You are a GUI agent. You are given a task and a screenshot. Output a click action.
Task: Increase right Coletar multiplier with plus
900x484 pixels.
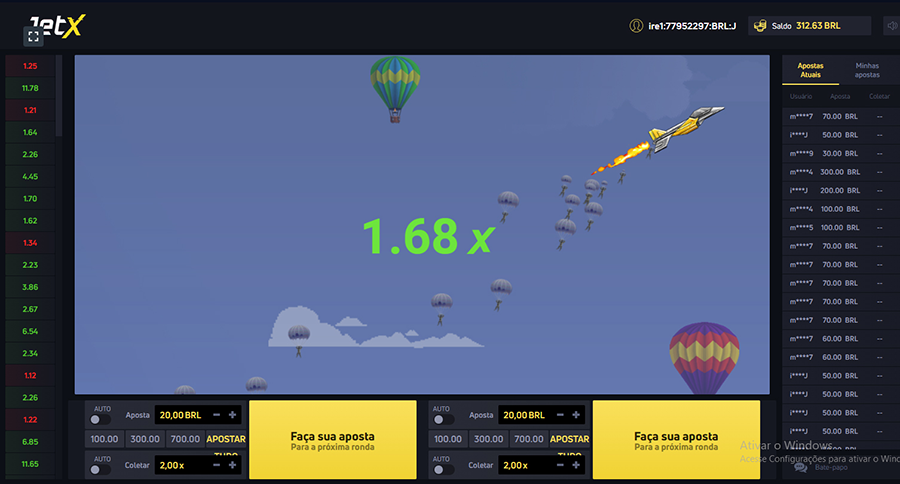(x=577, y=465)
